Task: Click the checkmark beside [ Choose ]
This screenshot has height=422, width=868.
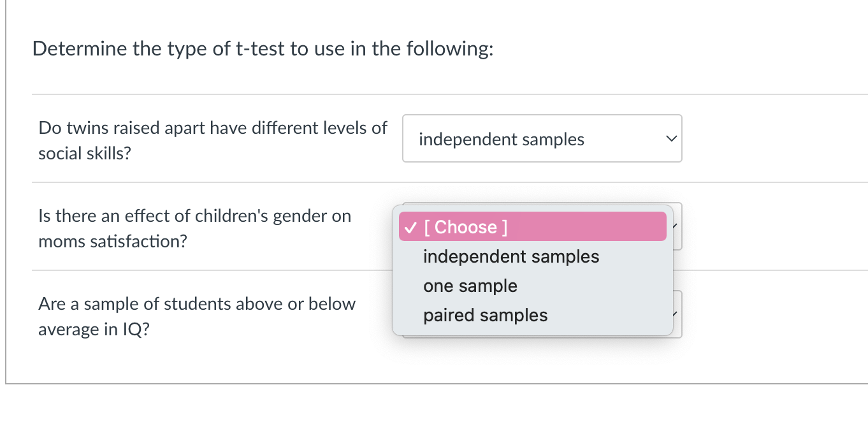Action: click(x=411, y=227)
